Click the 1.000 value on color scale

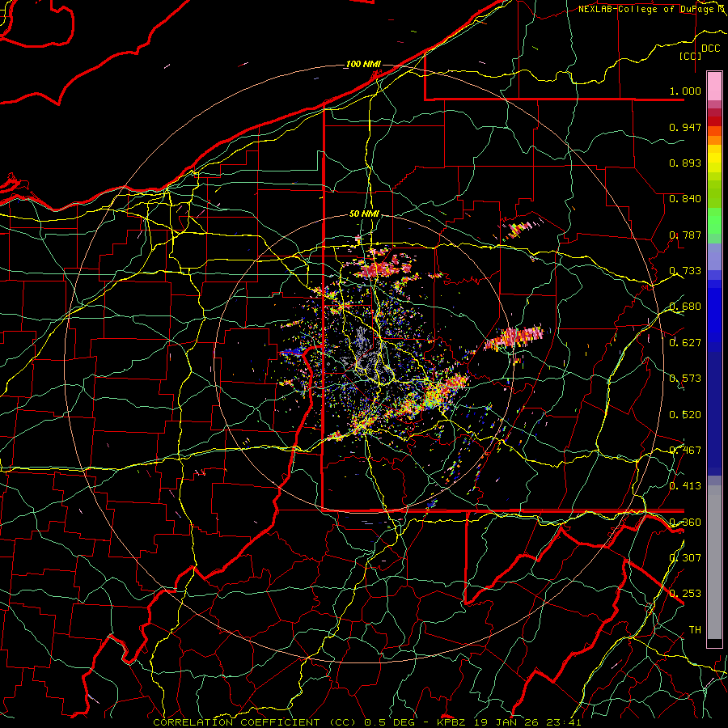pyautogui.click(x=685, y=91)
